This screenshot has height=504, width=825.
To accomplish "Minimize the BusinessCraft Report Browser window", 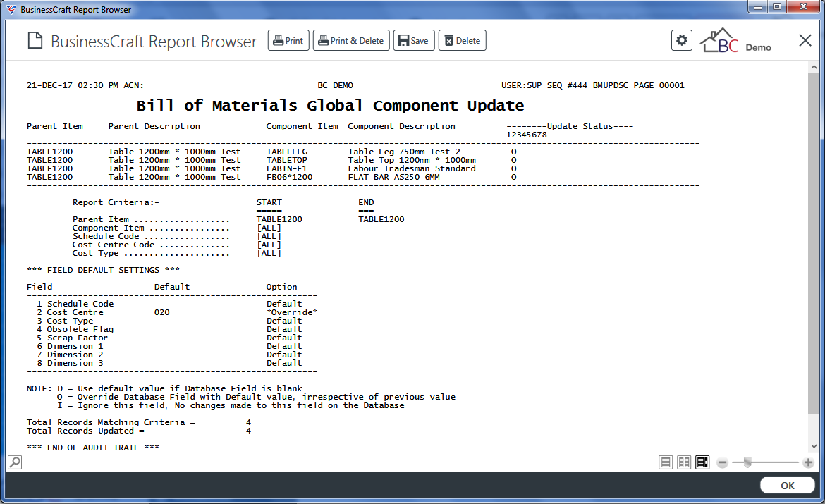I will click(758, 7).
